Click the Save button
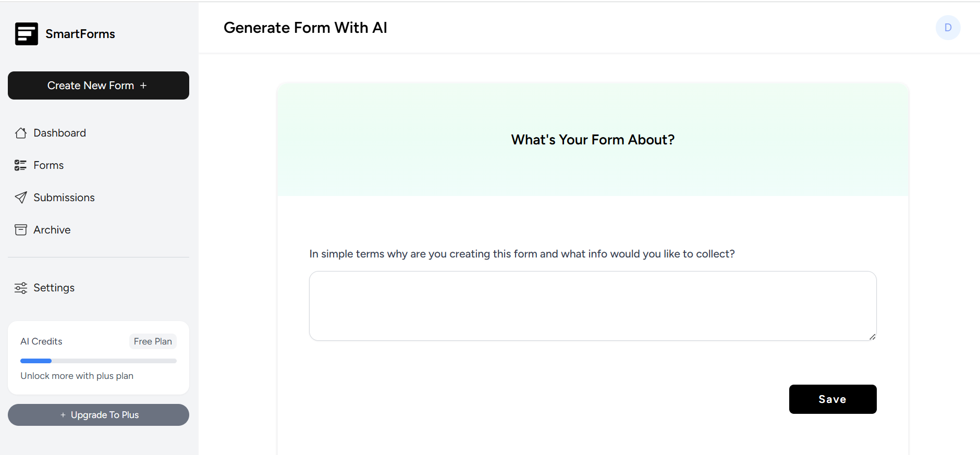 click(832, 399)
